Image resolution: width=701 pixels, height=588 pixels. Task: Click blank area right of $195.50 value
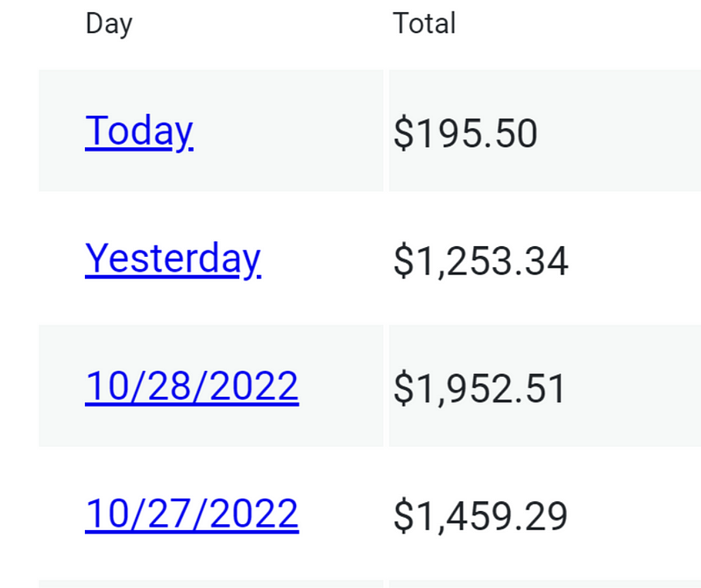[x=620, y=131]
